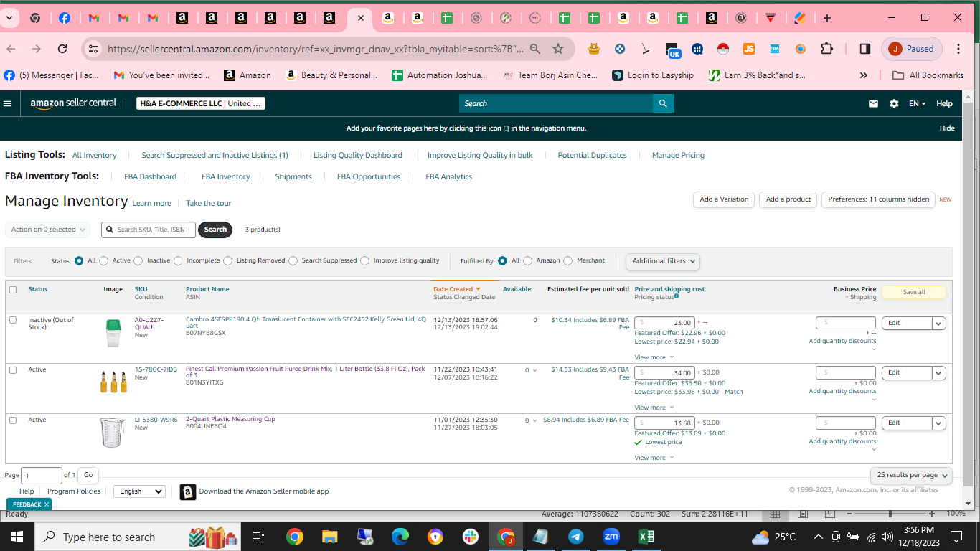Image resolution: width=980 pixels, height=551 pixels.
Task: Open the Seller Central settings gear
Action: point(894,103)
